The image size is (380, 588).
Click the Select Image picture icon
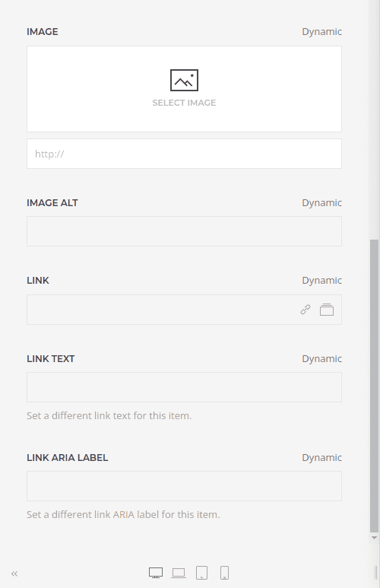tap(184, 80)
